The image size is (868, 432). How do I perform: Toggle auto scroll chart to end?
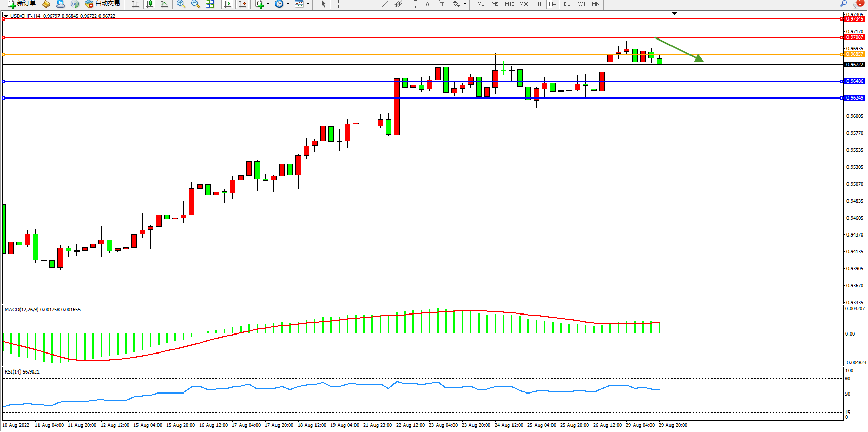(228, 4)
